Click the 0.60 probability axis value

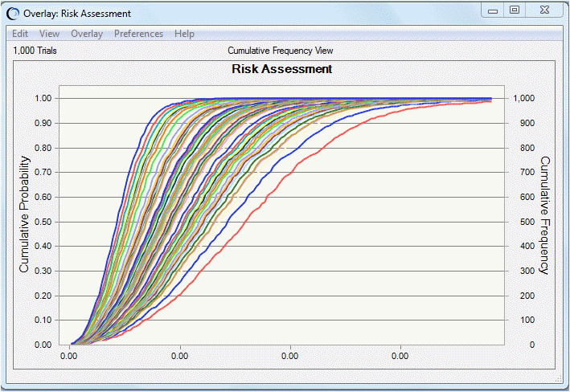43,197
